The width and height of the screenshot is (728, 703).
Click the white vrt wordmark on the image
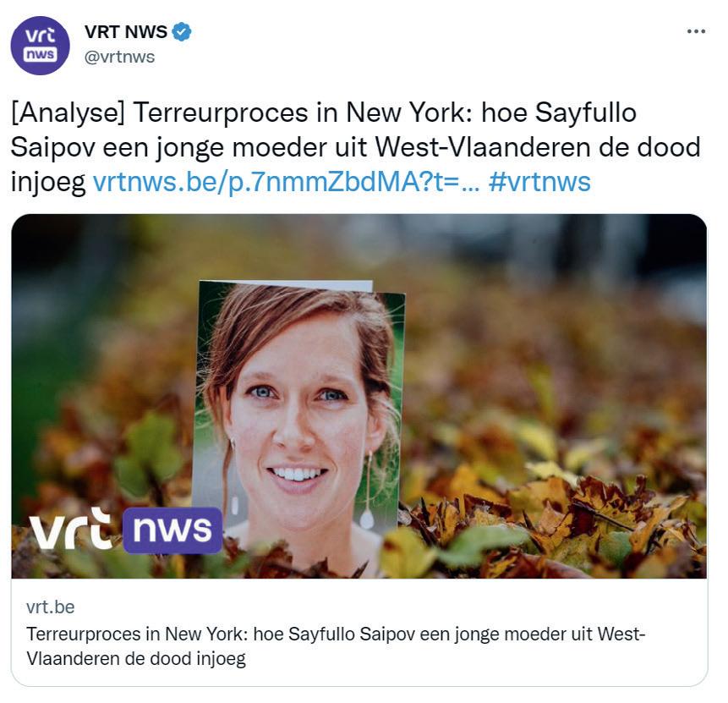click(x=73, y=530)
